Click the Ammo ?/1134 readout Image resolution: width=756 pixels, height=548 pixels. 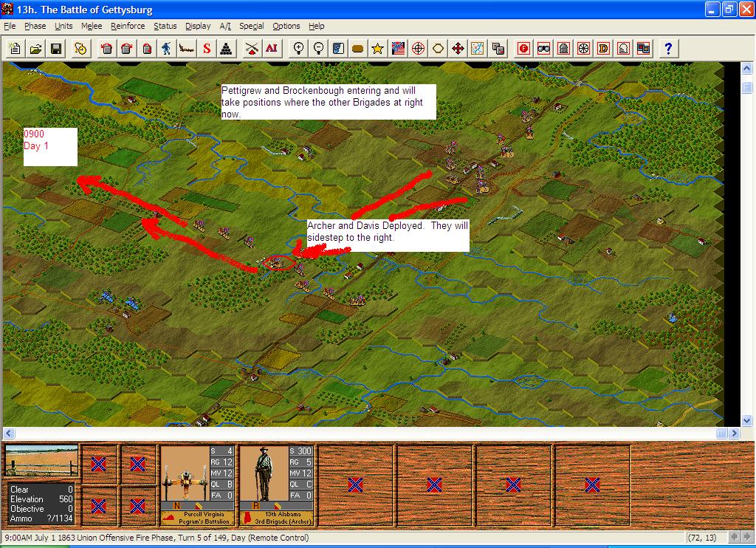[x=41, y=518]
